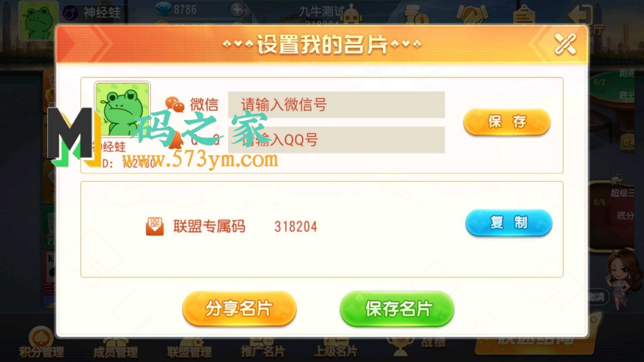
Task: Click the blue diamond currency icon
Action: pos(163,9)
